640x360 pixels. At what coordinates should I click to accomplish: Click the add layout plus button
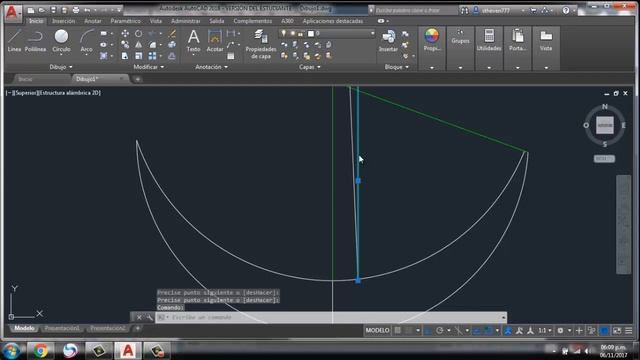138,328
